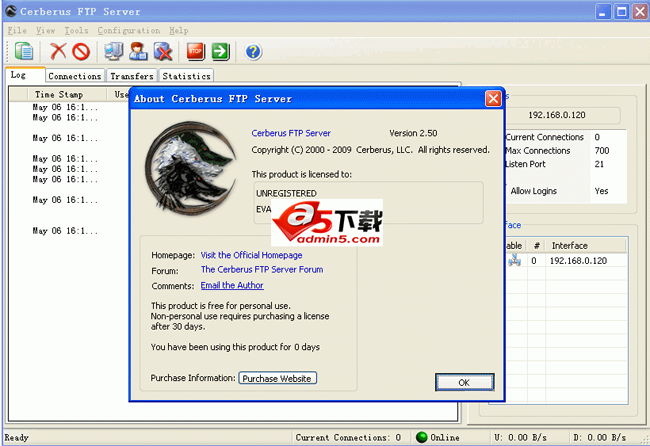Image resolution: width=650 pixels, height=446 pixels.
Task: Click the blue question mark help icon
Action: (x=253, y=51)
